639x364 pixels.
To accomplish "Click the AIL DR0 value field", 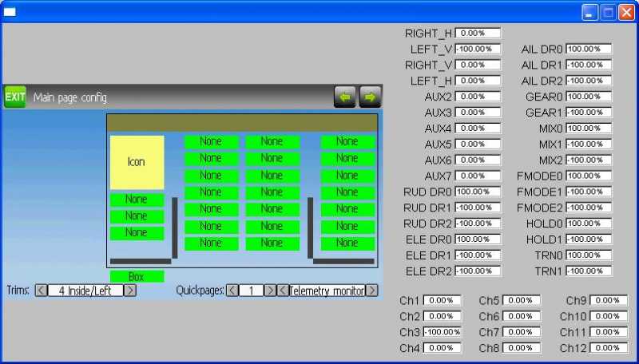I will [x=589, y=49].
